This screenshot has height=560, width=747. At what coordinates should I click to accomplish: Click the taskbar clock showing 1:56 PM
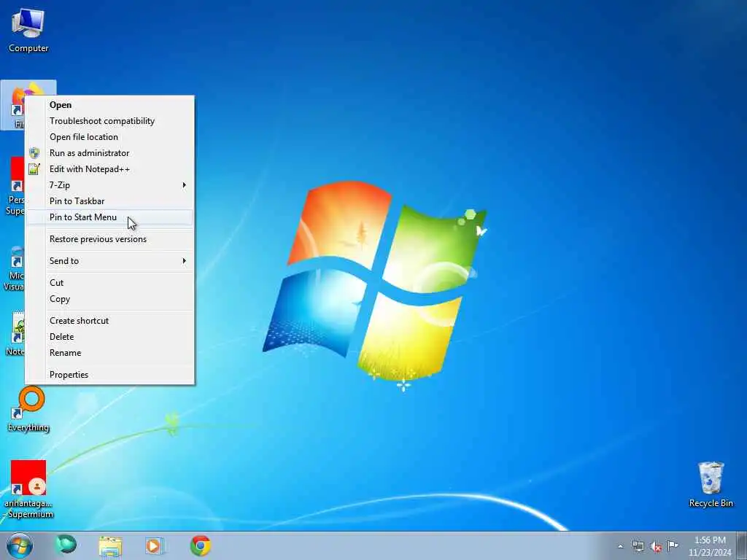(710, 546)
